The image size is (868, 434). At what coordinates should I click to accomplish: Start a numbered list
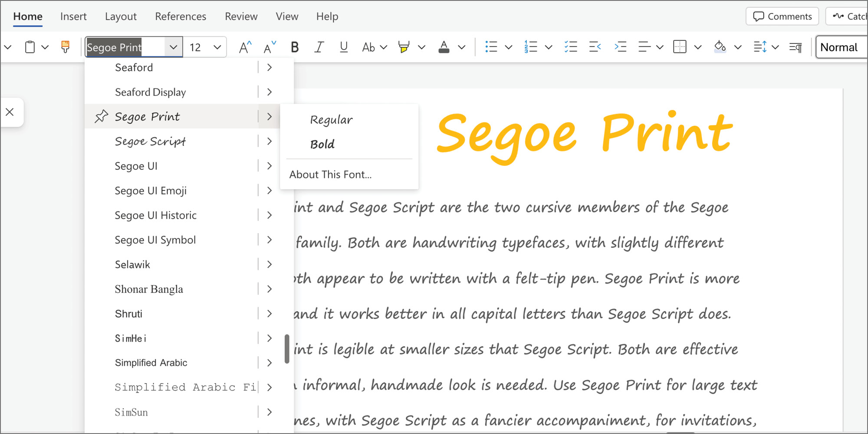[530, 47]
